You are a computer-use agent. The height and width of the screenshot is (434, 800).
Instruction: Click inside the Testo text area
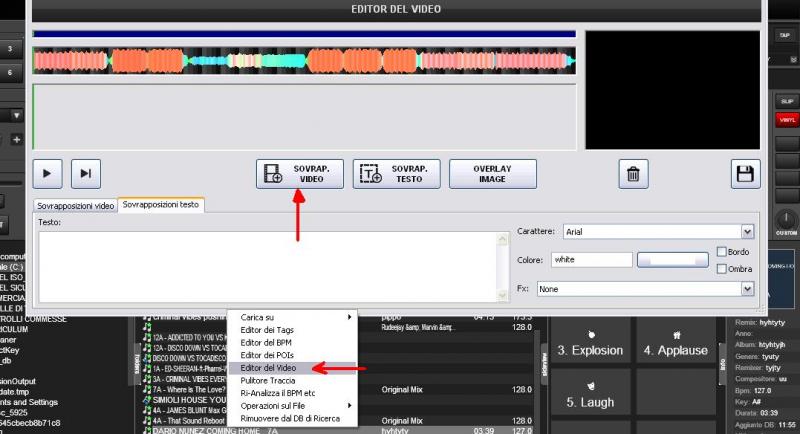pyautogui.click(x=268, y=266)
